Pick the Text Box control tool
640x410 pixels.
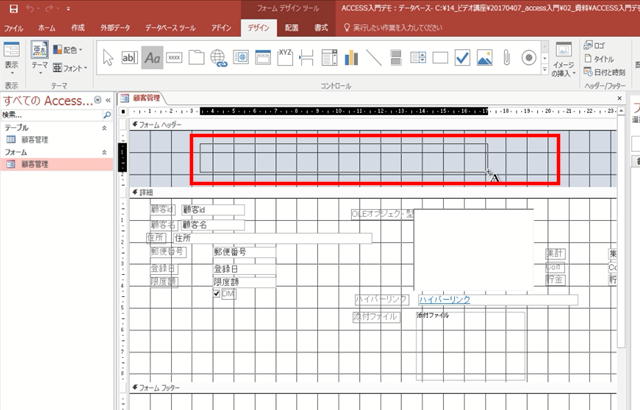130,58
